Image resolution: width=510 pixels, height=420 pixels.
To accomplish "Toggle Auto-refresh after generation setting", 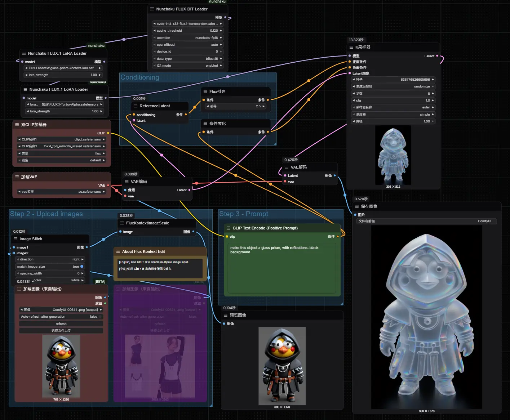I will coord(61,317).
